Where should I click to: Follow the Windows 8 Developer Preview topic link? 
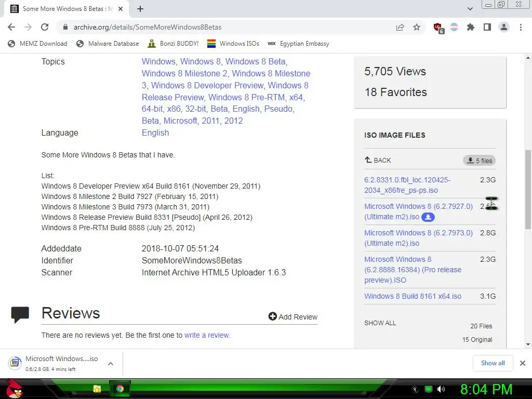(207, 85)
